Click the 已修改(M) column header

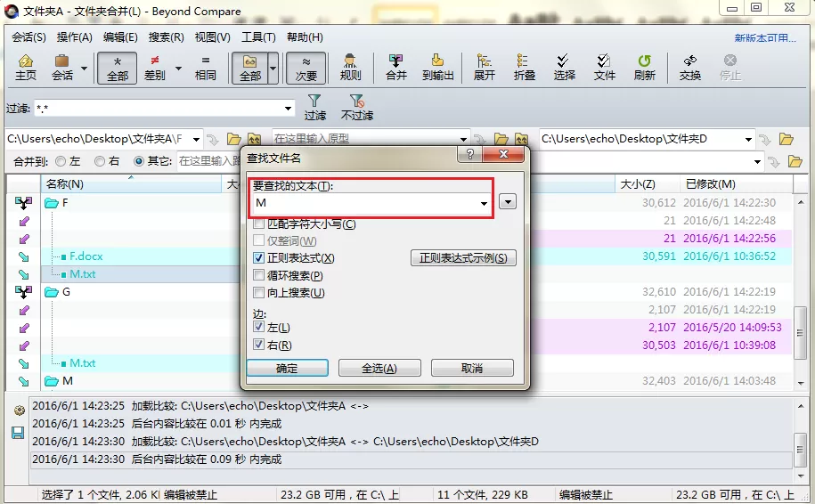coord(736,184)
